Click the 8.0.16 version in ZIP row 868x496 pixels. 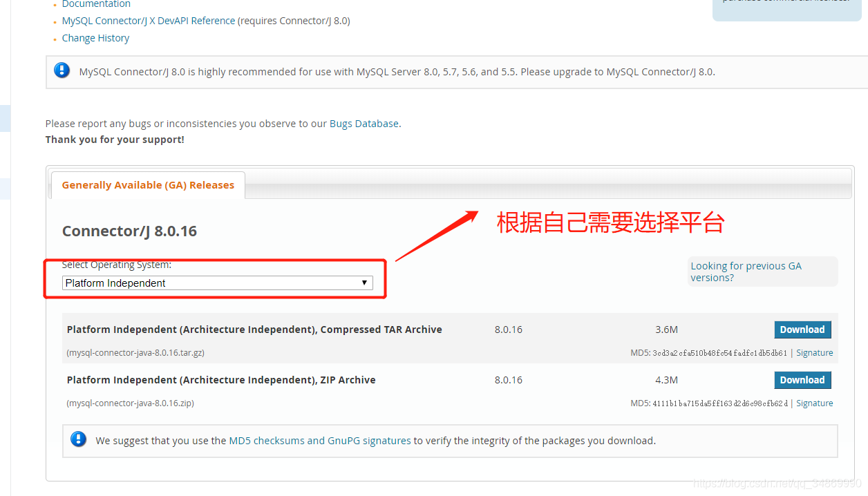click(x=509, y=380)
